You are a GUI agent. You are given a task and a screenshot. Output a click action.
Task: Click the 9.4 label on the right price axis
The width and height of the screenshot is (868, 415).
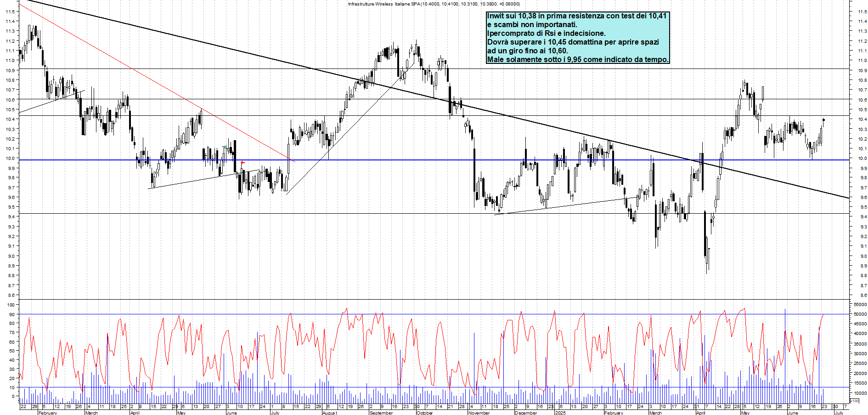coord(862,217)
